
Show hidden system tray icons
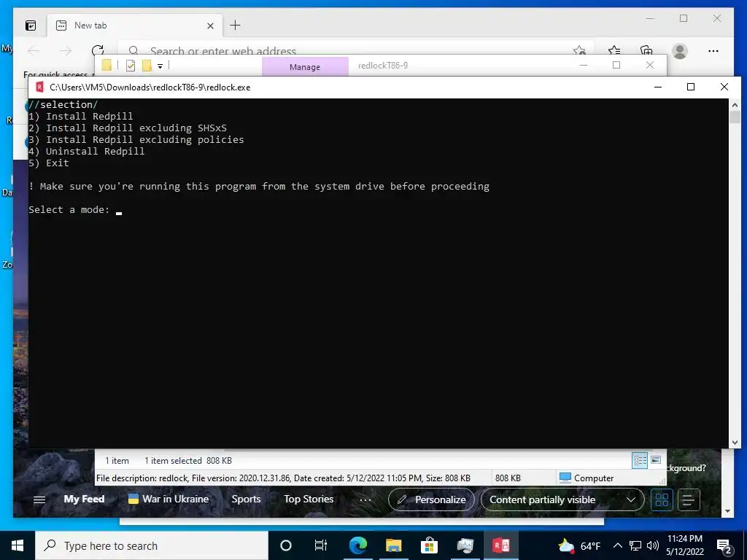point(617,545)
